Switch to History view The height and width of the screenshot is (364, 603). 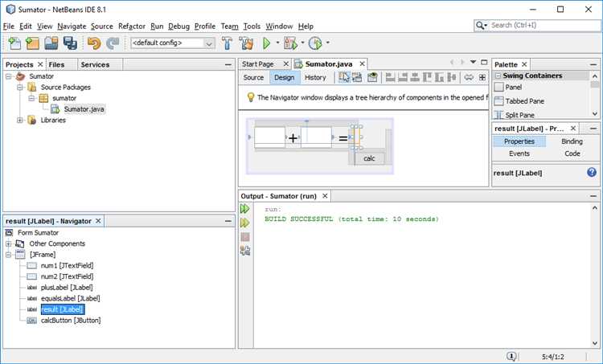pyautogui.click(x=315, y=77)
